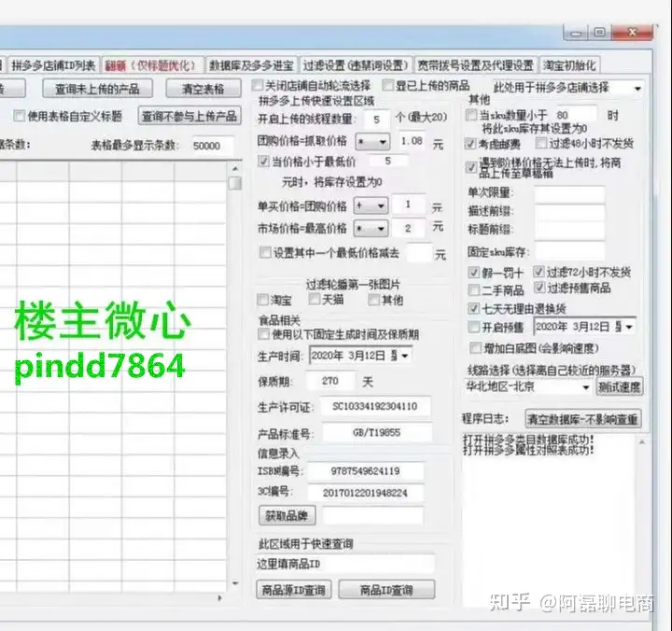Uncheck the 考虑邮费 checkbox
The height and width of the screenshot is (631, 672).
pos(470,144)
